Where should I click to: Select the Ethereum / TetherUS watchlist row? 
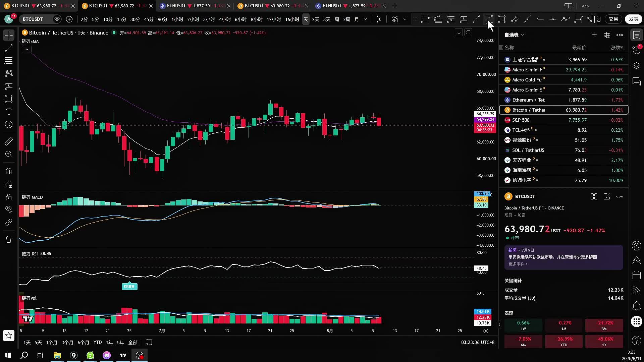(x=564, y=100)
